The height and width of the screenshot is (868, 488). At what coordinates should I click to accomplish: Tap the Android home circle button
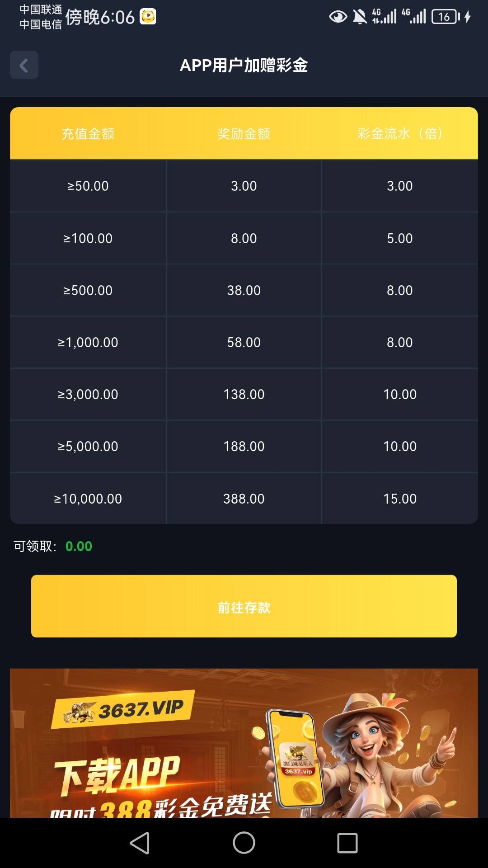click(244, 843)
